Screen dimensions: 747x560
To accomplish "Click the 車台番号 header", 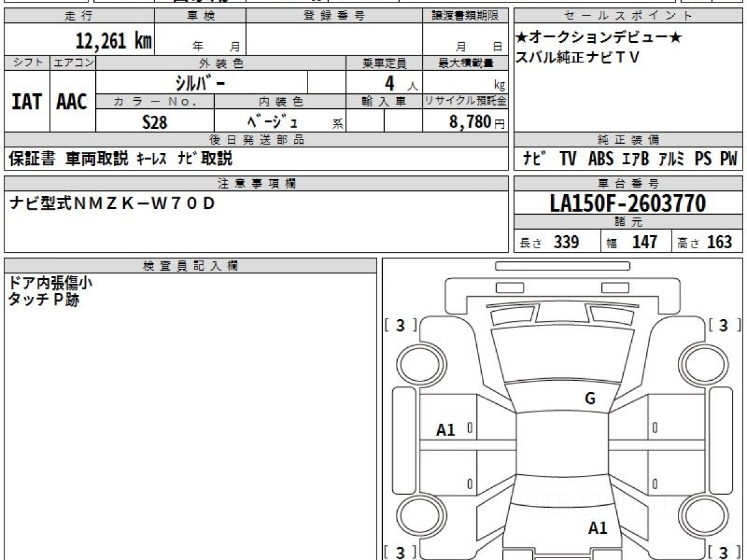I will click(x=629, y=184).
